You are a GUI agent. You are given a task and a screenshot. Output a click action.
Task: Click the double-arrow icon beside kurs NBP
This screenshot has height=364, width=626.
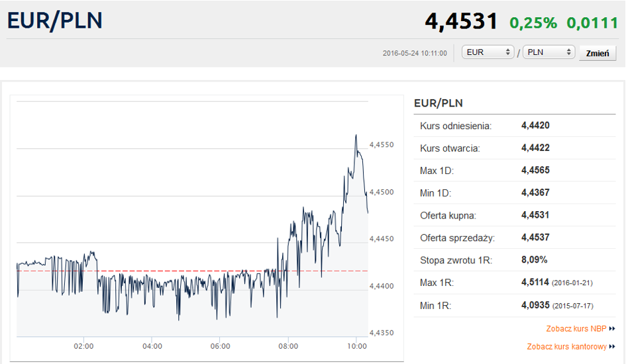[612, 329]
